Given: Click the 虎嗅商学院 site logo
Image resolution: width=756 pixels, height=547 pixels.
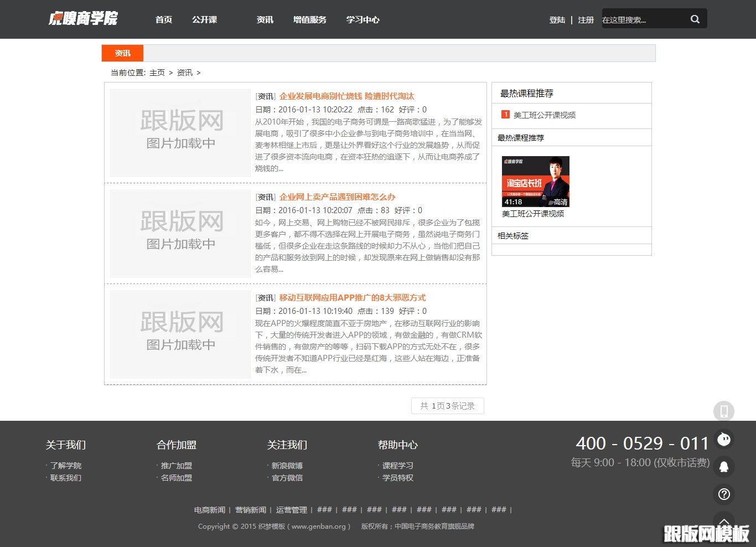Looking at the screenshot, I should tap(82, 18).
